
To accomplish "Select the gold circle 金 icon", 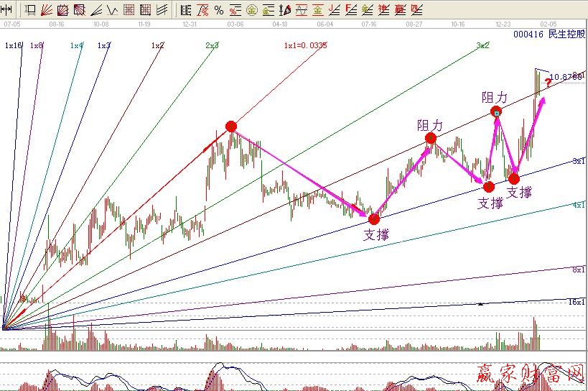I will [252, 10].
